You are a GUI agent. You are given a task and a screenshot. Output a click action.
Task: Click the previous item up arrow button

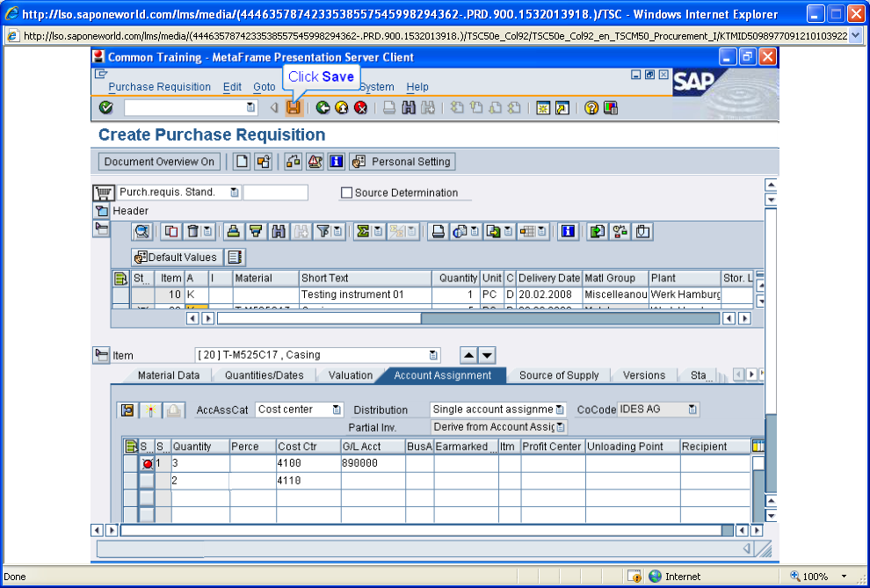[x=469, y=355]
